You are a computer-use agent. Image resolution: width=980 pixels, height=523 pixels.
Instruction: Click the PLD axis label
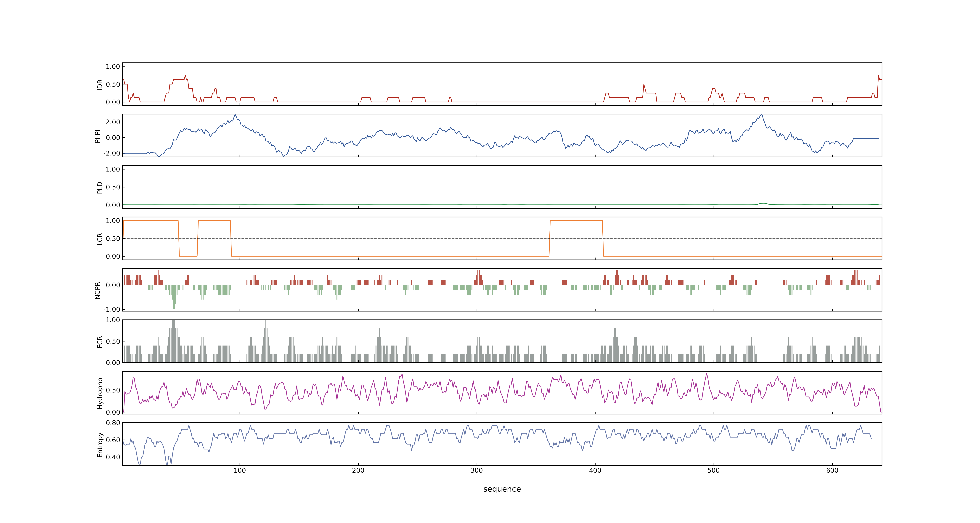click(100, 187)
